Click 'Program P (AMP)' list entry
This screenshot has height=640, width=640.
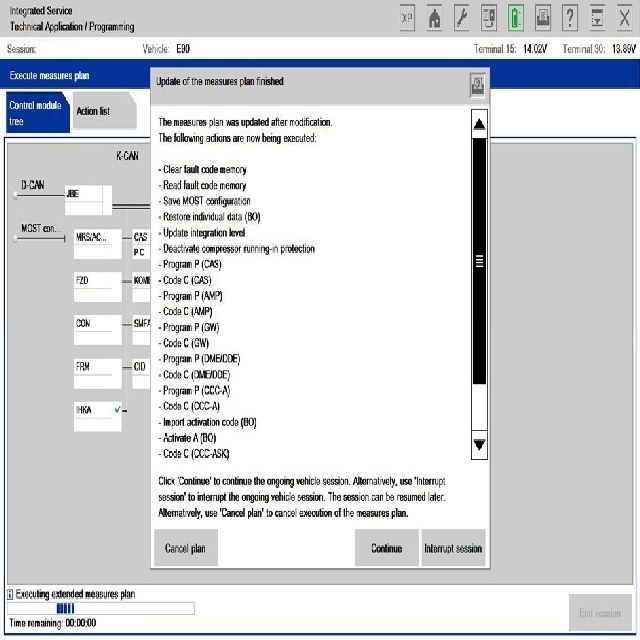191,296
